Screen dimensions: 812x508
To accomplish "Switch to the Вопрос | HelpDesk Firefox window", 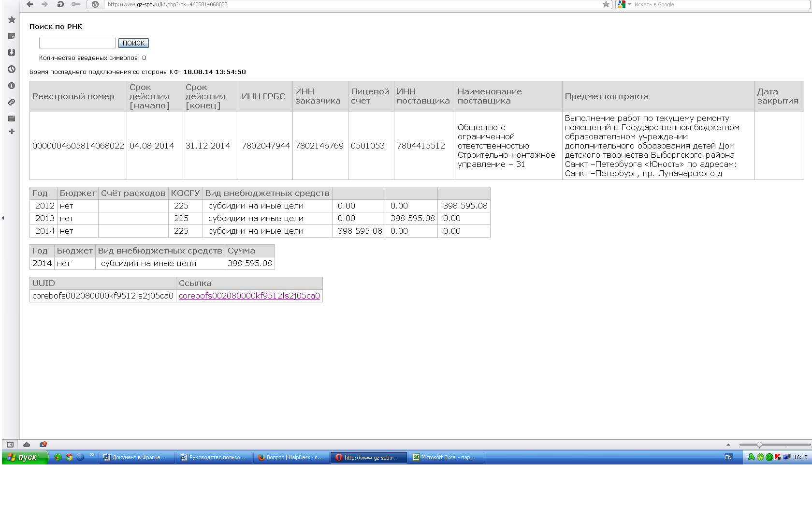I will point(291,457).
